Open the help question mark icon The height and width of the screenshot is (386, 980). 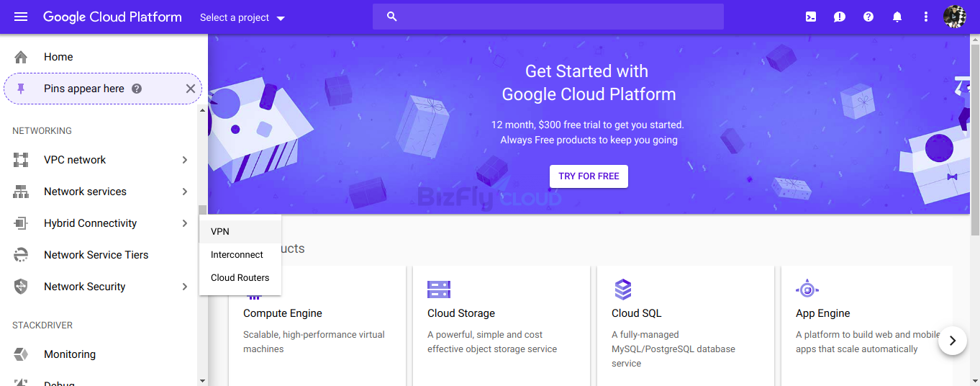coord(868,17)
